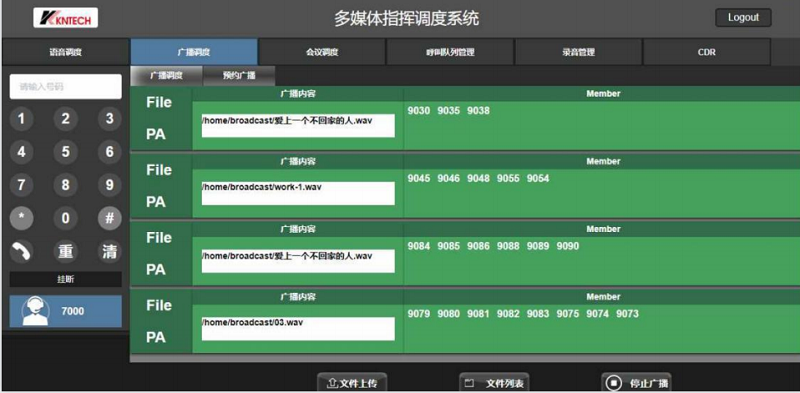Dial digit 5 on the keypad
The image size is (800, 393).
(65, 152)
